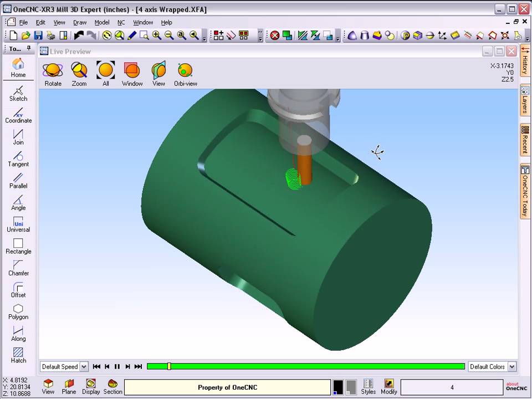Expand the Default Speed dropdown
Viewport: 532px width, 399px height.
coord(84,367)
